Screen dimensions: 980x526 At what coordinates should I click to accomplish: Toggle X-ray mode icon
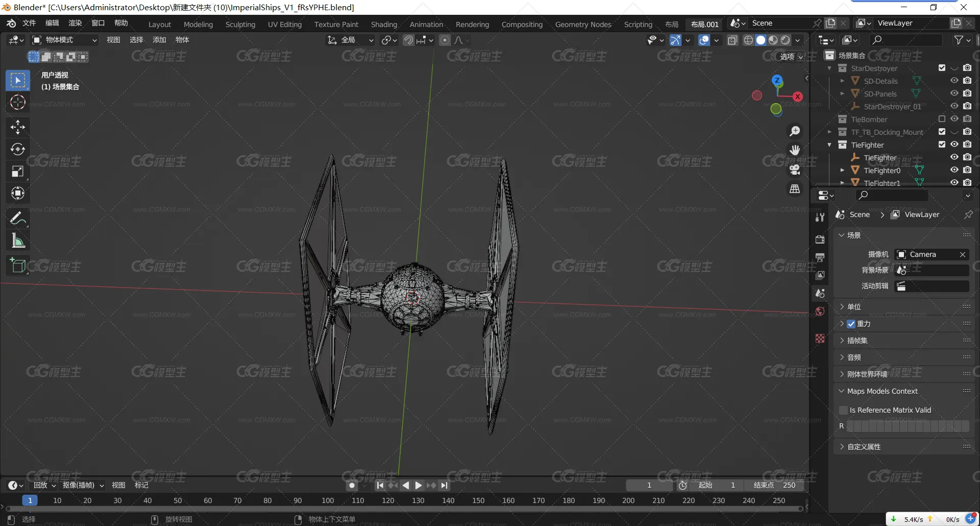[x=732, y=40]
